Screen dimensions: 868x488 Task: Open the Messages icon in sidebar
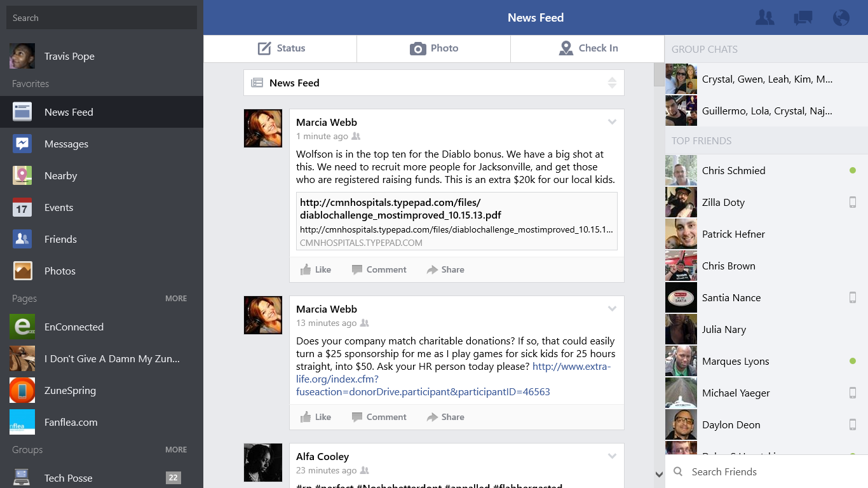pyautogui.click(x=22, y=144)
